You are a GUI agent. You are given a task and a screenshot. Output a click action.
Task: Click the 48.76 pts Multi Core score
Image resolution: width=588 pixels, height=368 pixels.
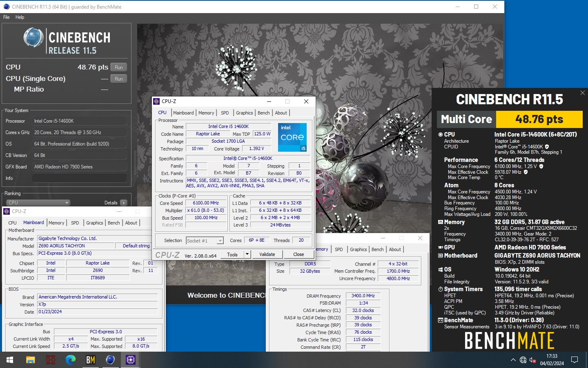coord(539,119)
